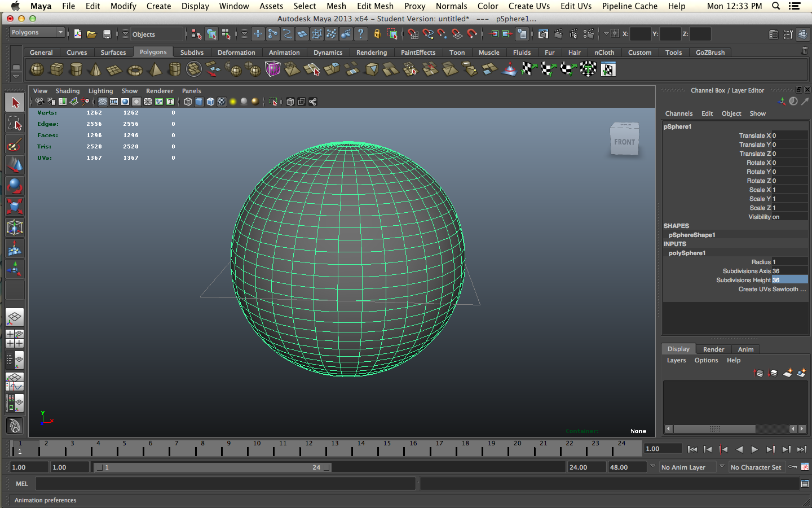The height and width of the screenshot is (508, 812).
Task: Open the Objects selection mask dropdown
Action: point(157,34)
